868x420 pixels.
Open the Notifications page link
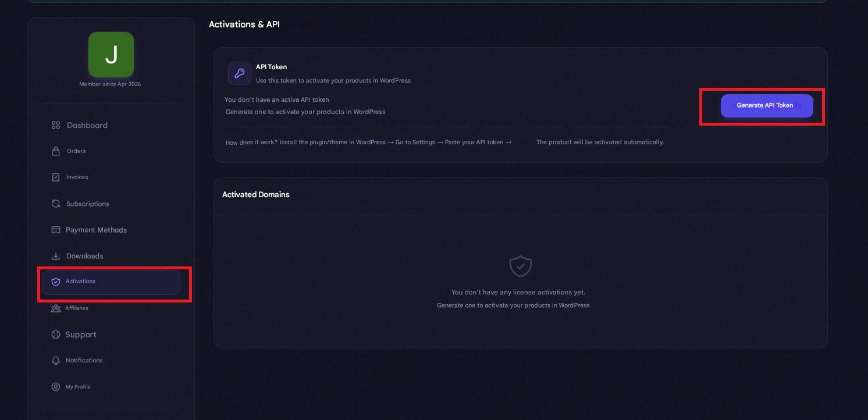pyautogui.click(x=84, y=361)
